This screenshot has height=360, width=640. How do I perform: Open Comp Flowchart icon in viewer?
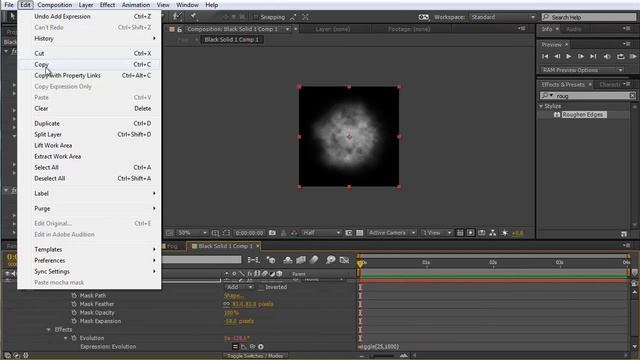[x=493, y=233]
